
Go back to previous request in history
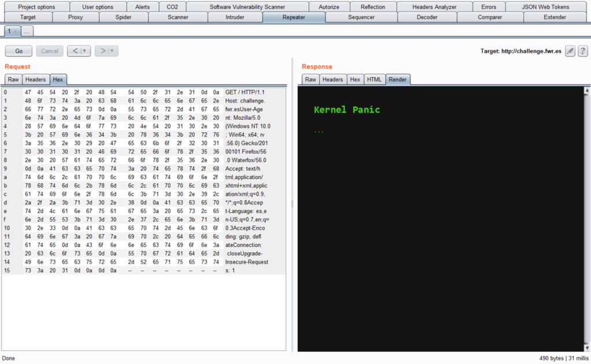coord(74,51)
